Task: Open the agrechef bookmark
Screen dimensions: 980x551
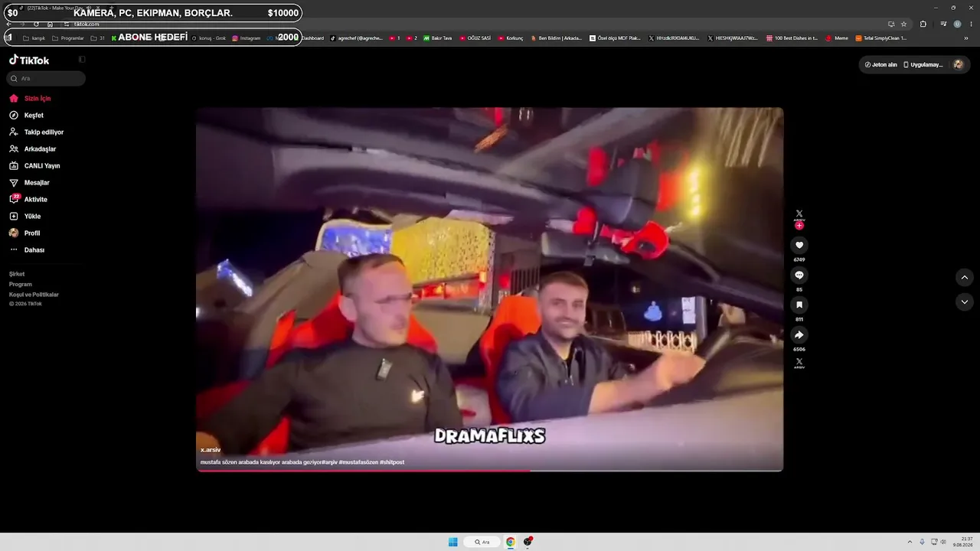Action: coord(356,38)
